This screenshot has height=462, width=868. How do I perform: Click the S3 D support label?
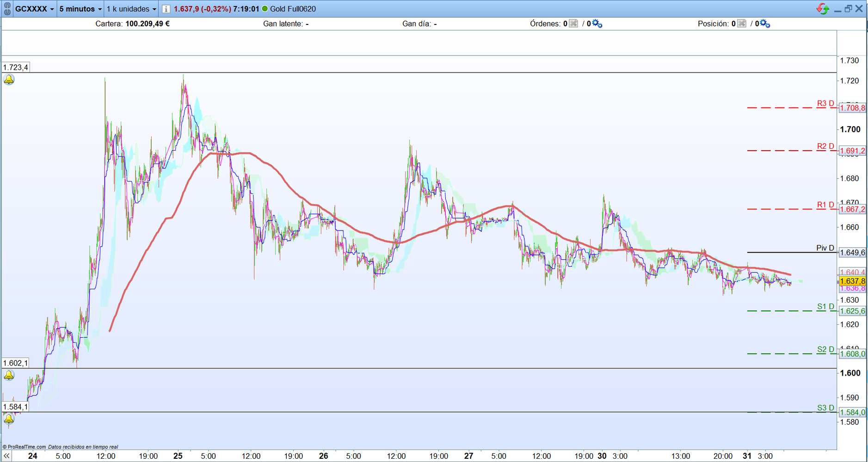click(825, 408)
